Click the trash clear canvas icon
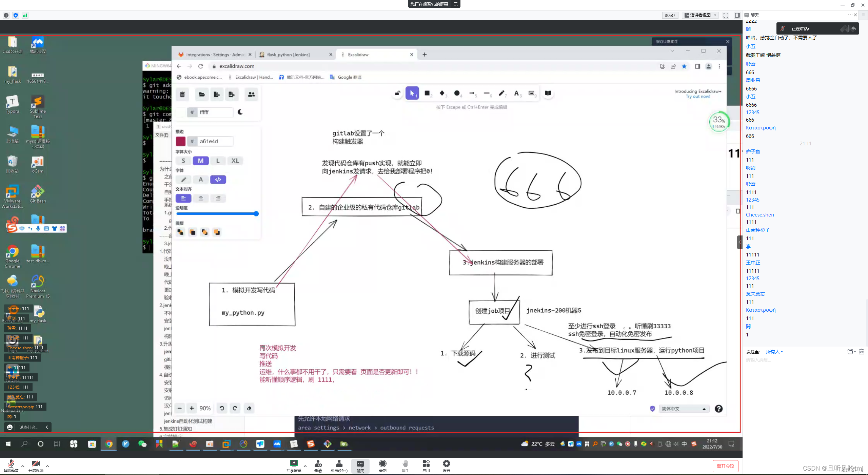Screen dimensions: 868x475 pyautogui.click(x=182, y=95)
